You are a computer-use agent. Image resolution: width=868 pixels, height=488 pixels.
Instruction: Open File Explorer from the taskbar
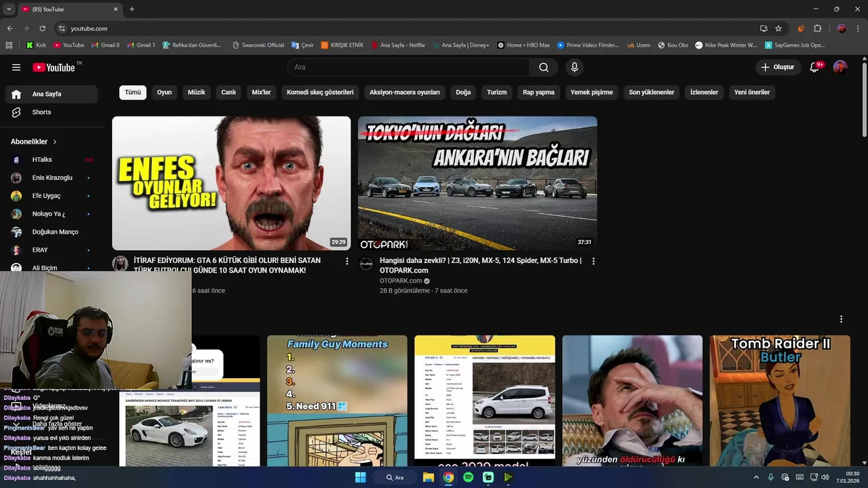click(x=429, y=477)
